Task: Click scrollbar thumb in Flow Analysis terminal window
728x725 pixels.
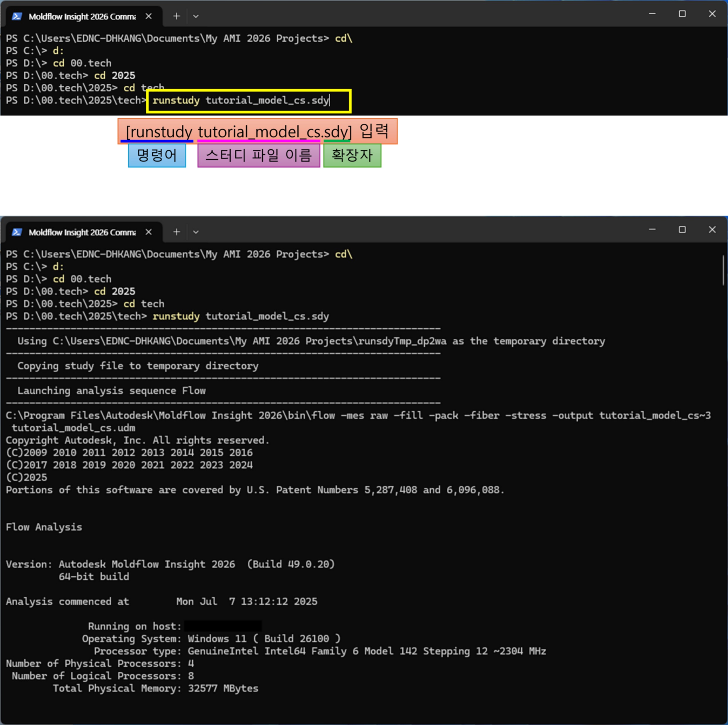Action: point(723,270)
